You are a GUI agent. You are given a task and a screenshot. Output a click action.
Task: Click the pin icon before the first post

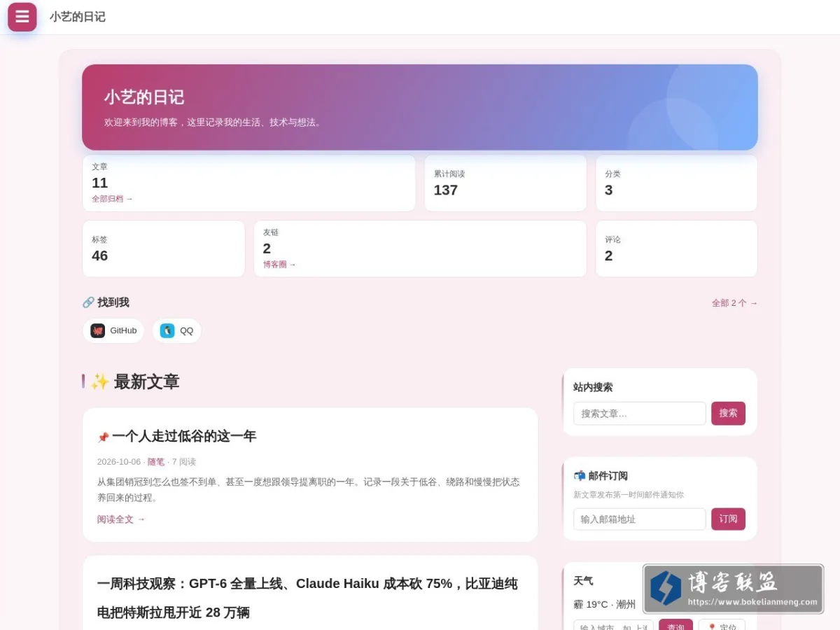click(103, 437)
